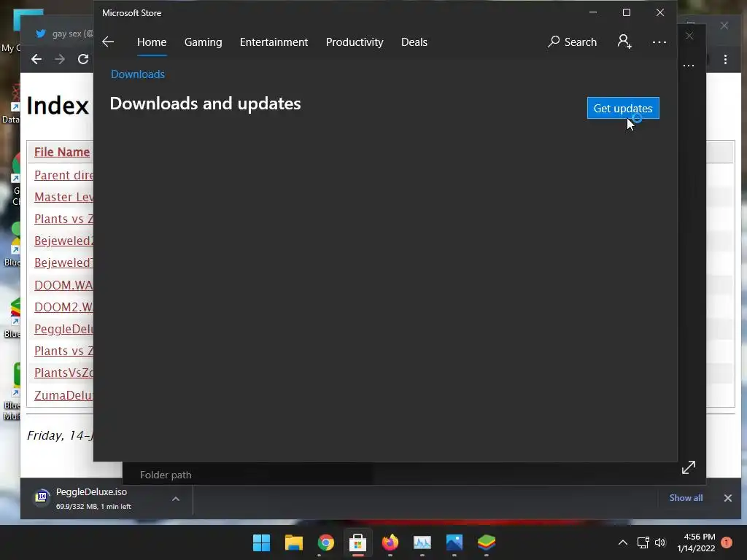Open the performance monitor taskbar icon
This screenshot has height=560, width=747.
coord(422,542)
